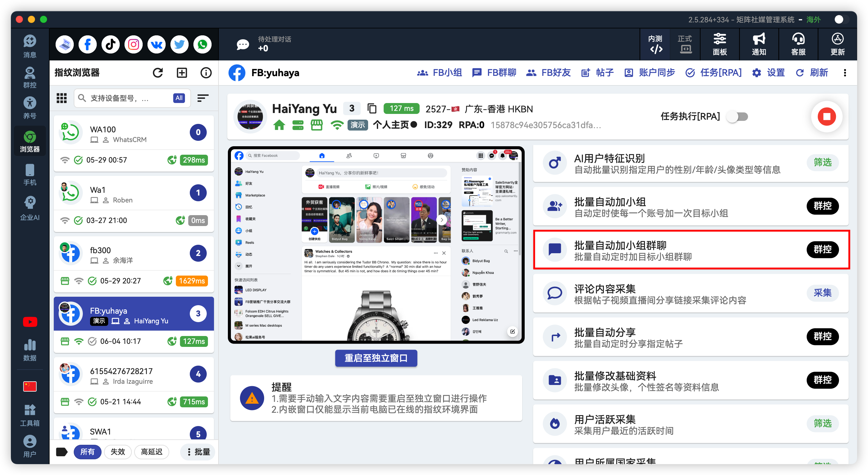Click 筛选 for 用户活跃采集
This screenshot has height=475, width=868.
(822, 423)
